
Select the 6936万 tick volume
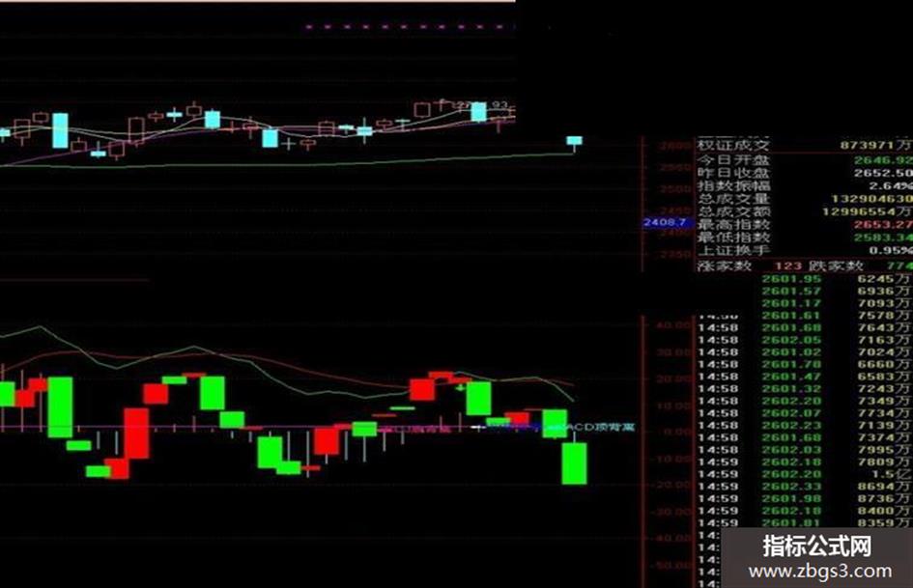pyautogui.click(x=883, y=291)
